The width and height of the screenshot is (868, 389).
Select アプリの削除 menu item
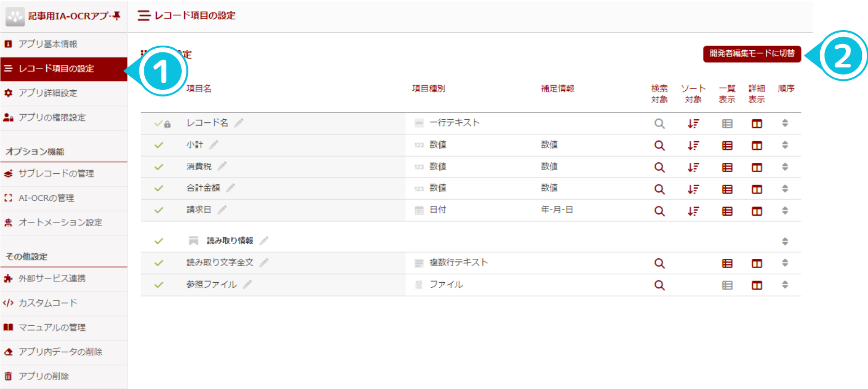point(63,376)
